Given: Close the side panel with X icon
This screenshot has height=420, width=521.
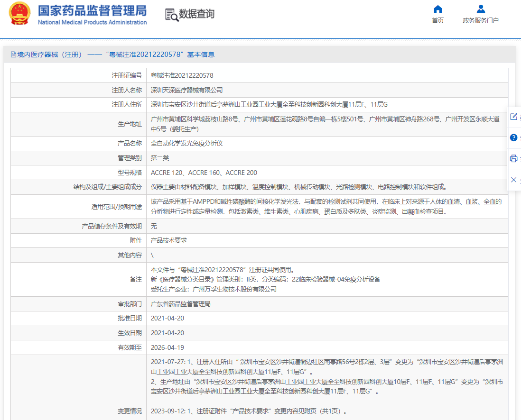Looking at the screenshot, I should tap(513, 180).
